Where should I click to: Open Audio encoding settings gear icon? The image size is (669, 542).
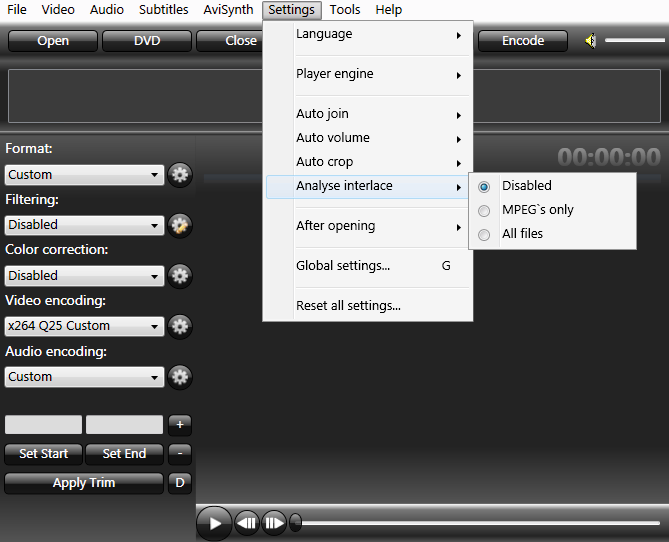(180, 377)
